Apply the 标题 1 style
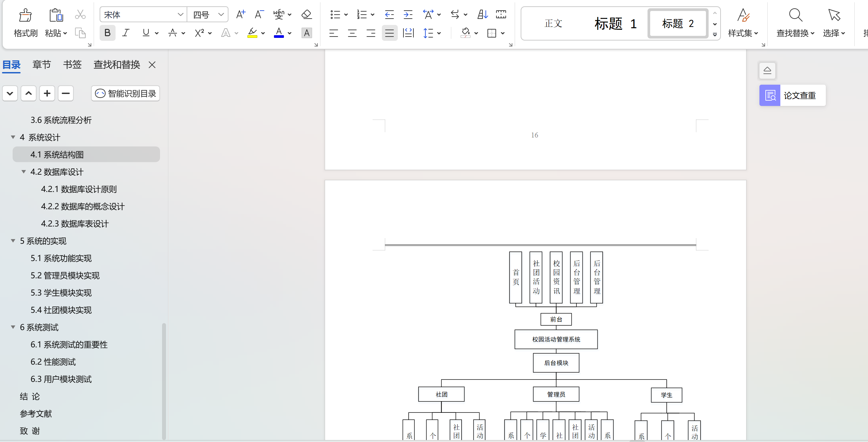The image size is (868, 442). (x=615, y=24)
